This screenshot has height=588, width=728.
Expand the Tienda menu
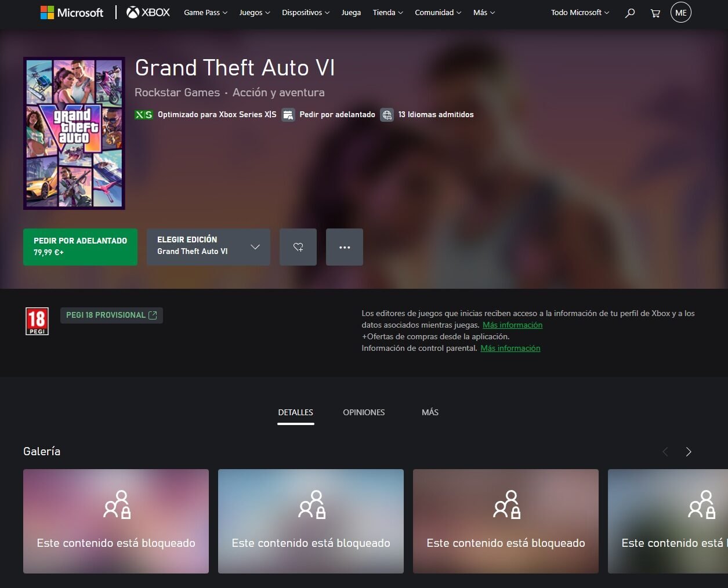387,13
